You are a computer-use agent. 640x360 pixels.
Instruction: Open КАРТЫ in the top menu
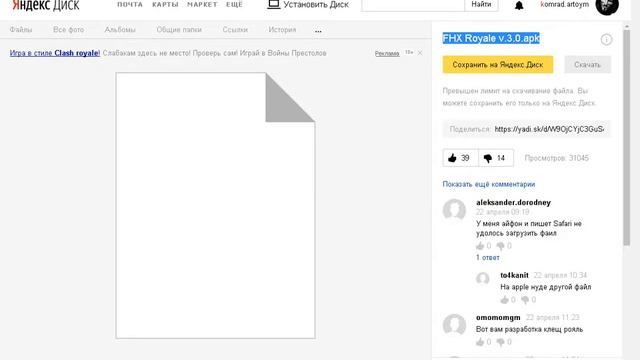click(x=165, y=4)
